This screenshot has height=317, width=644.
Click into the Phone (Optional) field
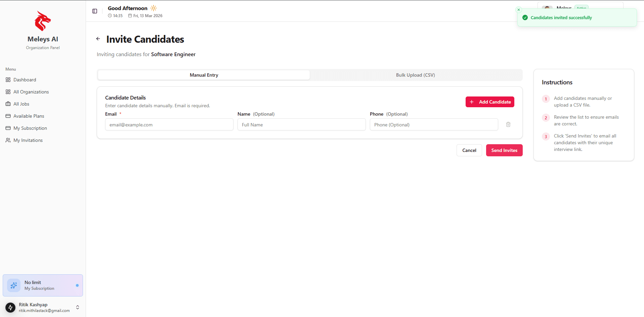[434, 125]
